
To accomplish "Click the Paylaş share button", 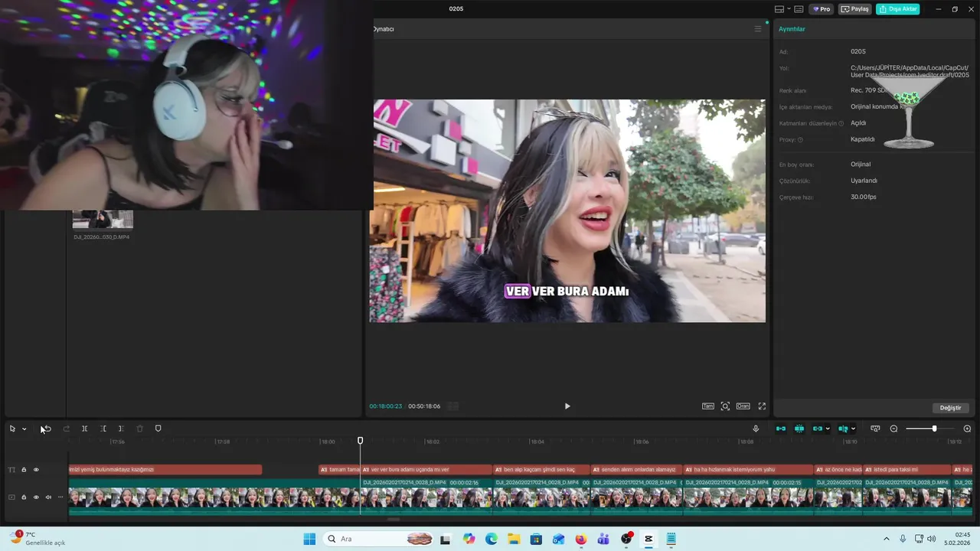I will [855, 9].
